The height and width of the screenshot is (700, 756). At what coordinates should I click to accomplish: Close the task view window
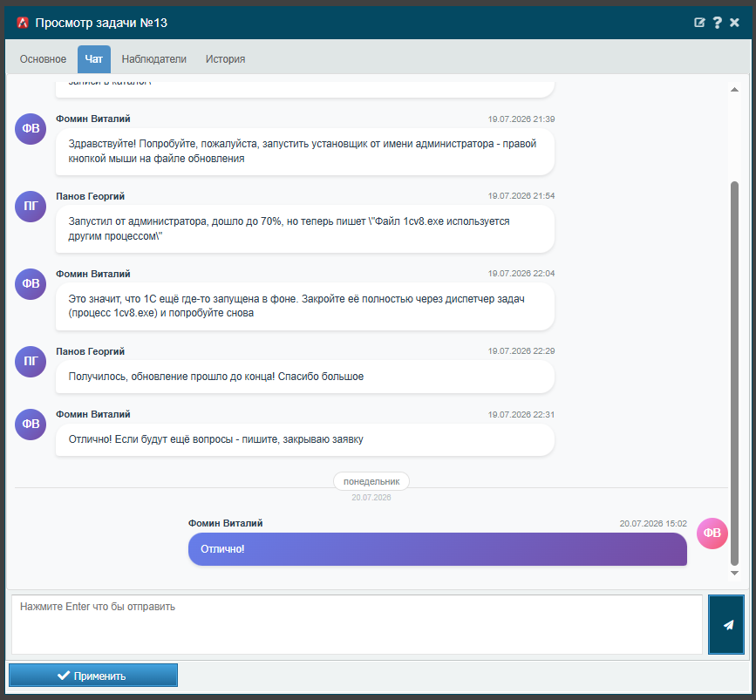(x=734, y=23)
